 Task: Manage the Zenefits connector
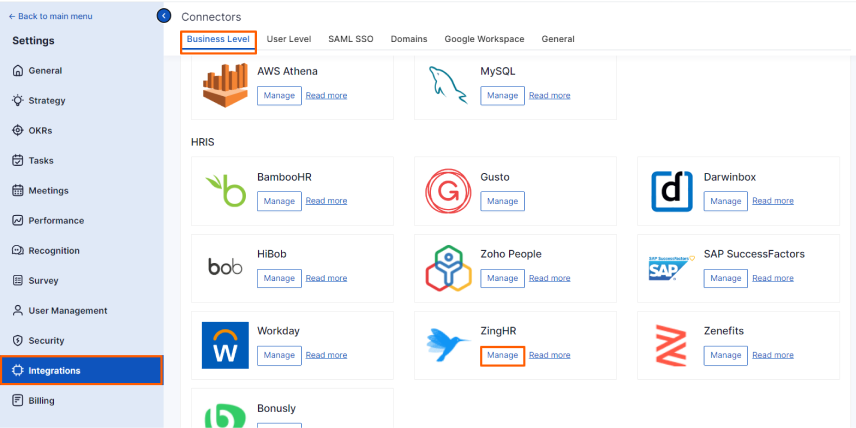tap(726, 355)
